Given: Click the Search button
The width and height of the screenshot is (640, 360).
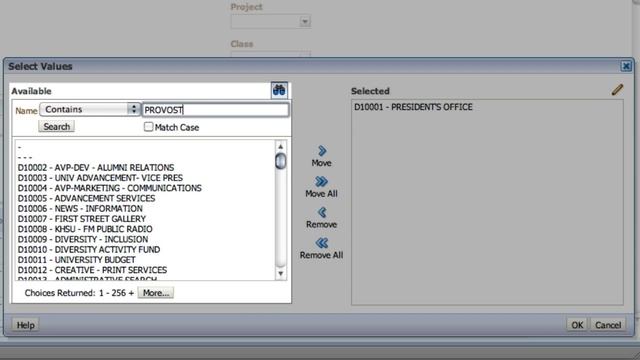Looking at the screenshot, I should (57, 127).
